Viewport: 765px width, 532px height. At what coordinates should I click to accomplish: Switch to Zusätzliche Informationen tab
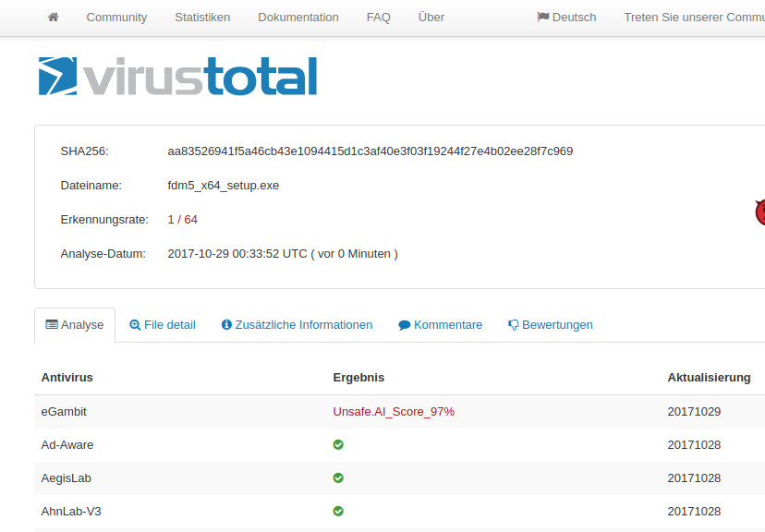coord(297,325)
